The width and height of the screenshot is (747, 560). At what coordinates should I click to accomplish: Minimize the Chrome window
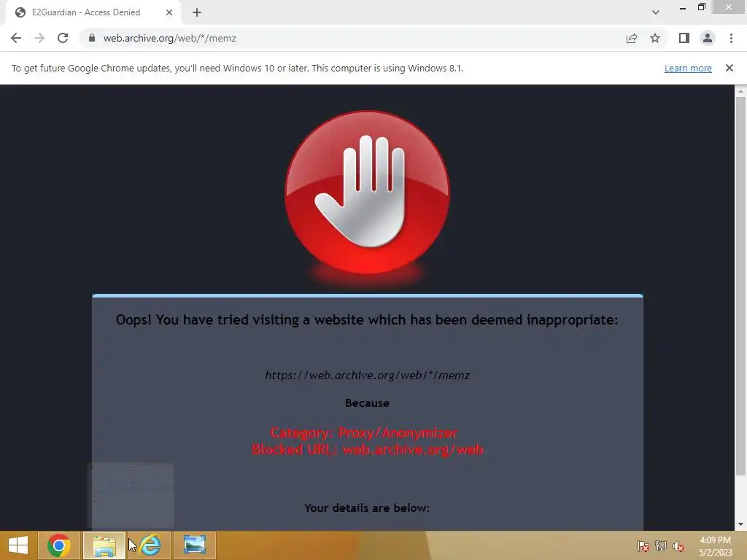coord(683,7)
